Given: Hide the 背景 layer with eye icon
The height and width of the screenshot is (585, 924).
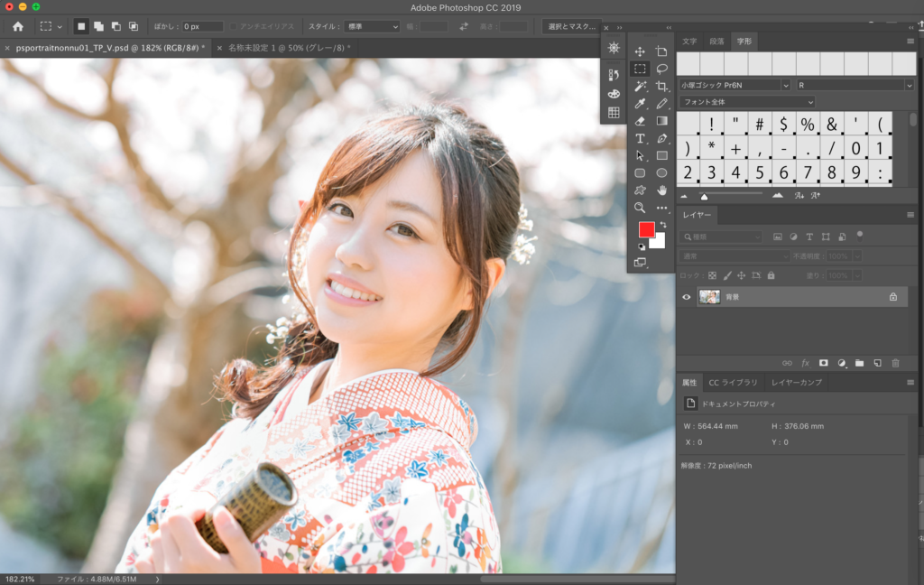Looking at the screenshot, I should tap(686, 297).
